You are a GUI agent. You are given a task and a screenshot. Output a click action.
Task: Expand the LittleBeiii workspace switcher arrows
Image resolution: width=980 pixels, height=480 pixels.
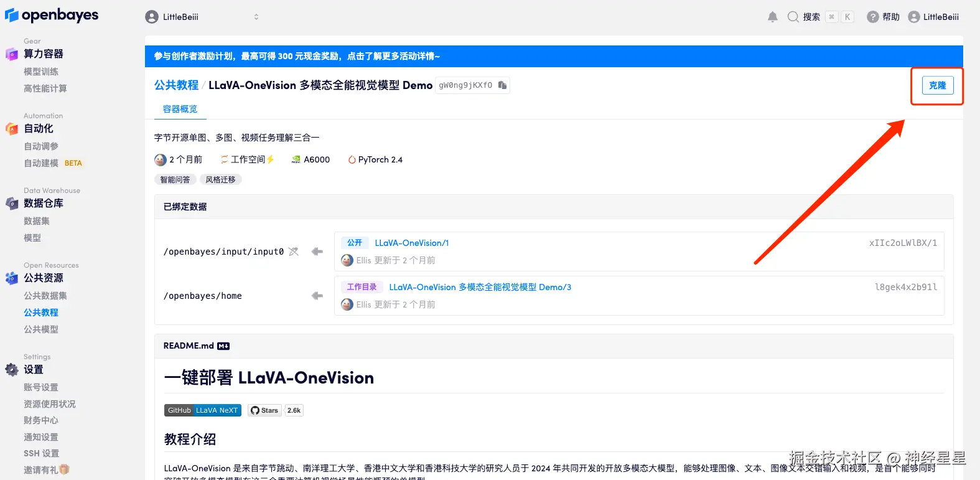click(256, 17)
